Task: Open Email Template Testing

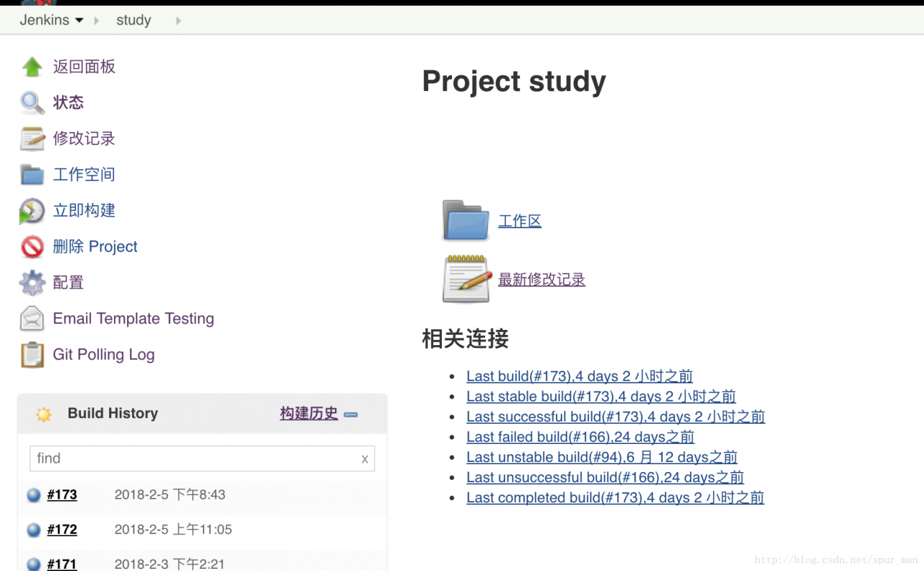Action: tap(134, 318)
